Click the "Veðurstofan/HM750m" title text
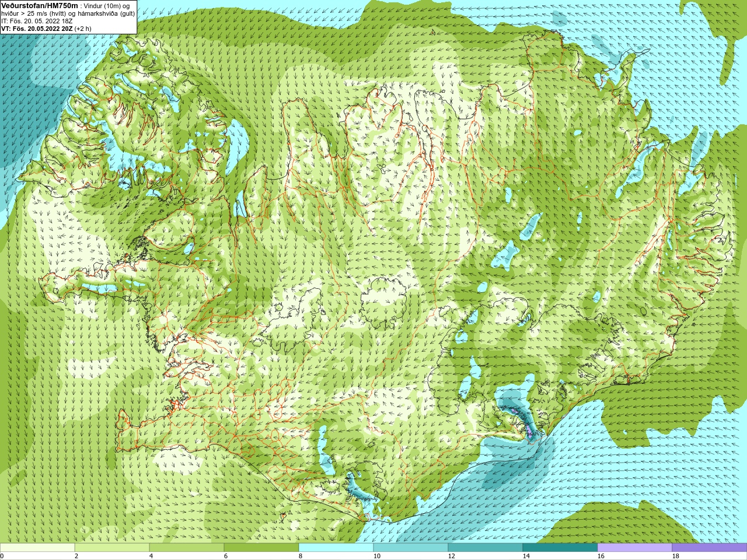This screenshot has width=747, height=560. pyautogui.click(x=40, y=5)
